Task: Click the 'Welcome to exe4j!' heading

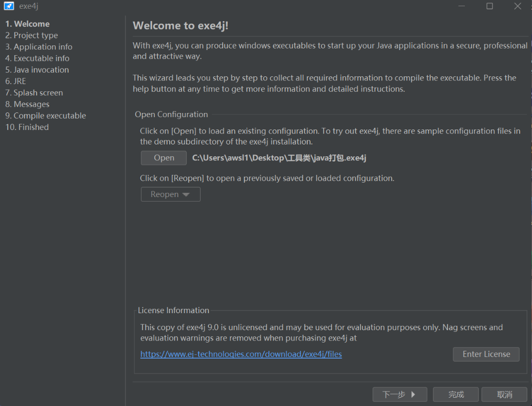Action: point(181,26)
